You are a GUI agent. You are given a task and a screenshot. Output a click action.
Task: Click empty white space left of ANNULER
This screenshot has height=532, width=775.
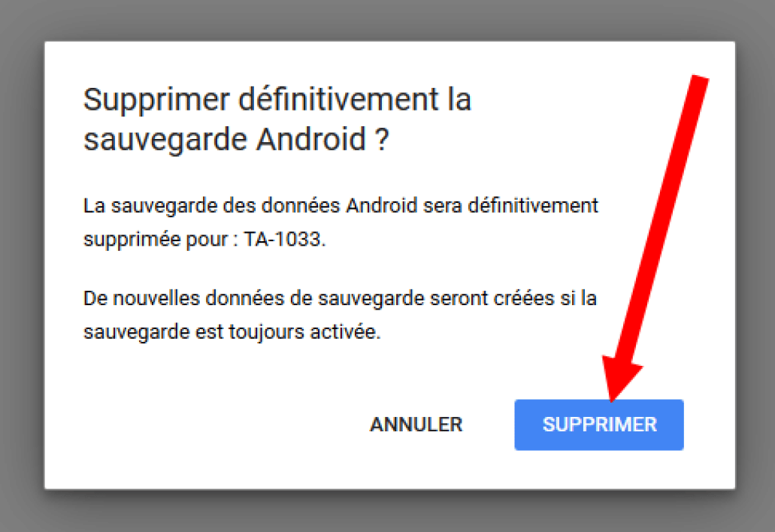coord(207,425)
